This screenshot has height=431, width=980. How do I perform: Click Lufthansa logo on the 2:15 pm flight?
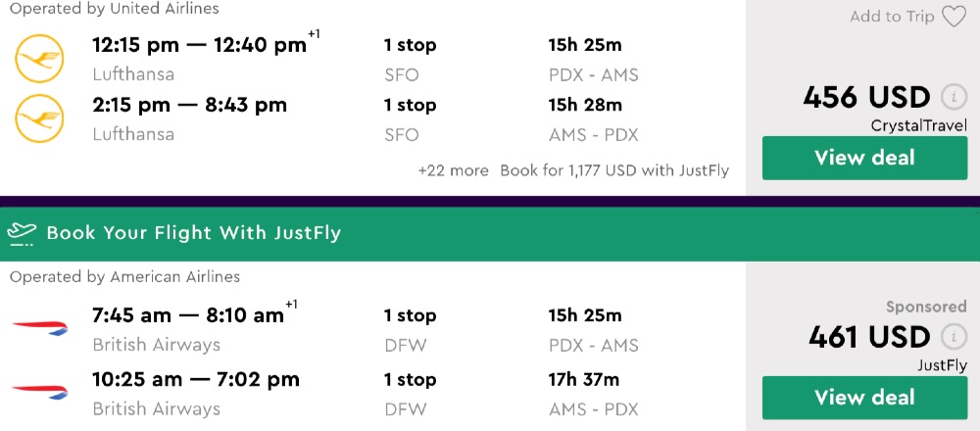tap(39, 120)
